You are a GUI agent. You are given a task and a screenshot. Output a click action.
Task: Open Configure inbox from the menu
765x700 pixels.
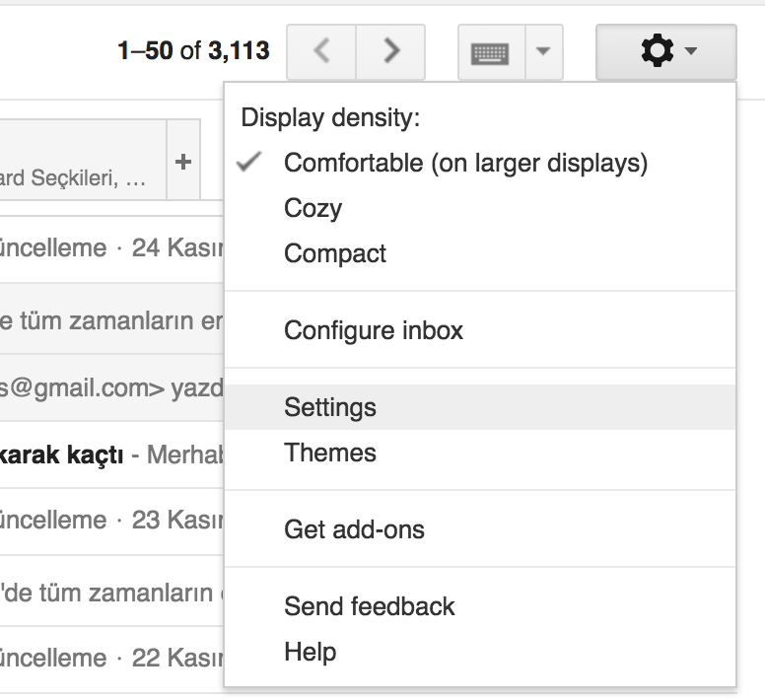click(374, 330)
